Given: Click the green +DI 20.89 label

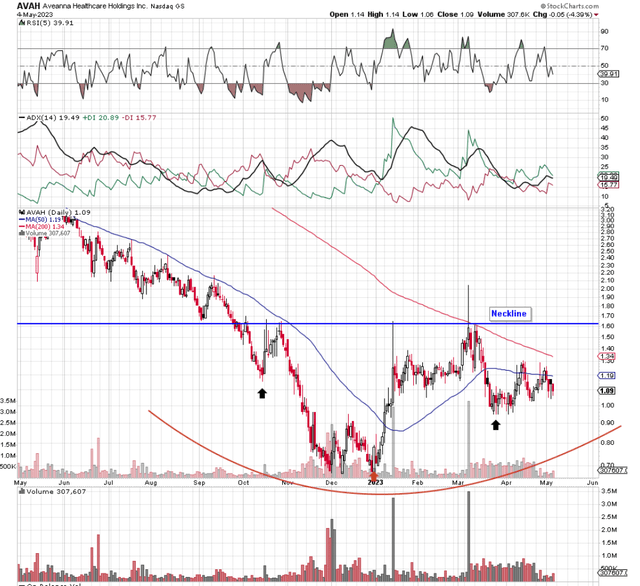Looking at the screenshot, I should (100, 118).
